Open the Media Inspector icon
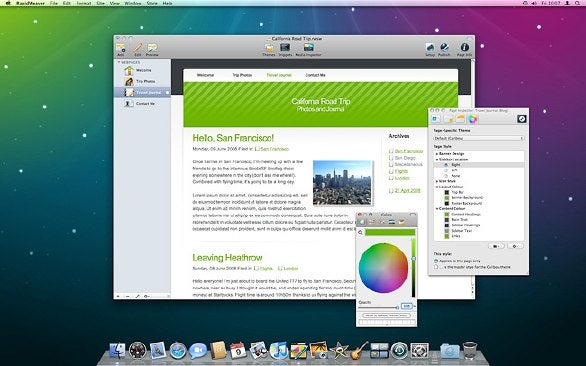This screenshot has width=586, height=366. click(308, 49)
